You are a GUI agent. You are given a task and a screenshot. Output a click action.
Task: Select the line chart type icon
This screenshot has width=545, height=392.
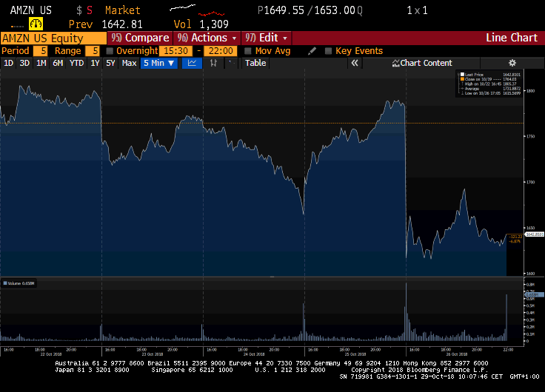point(192,63)
